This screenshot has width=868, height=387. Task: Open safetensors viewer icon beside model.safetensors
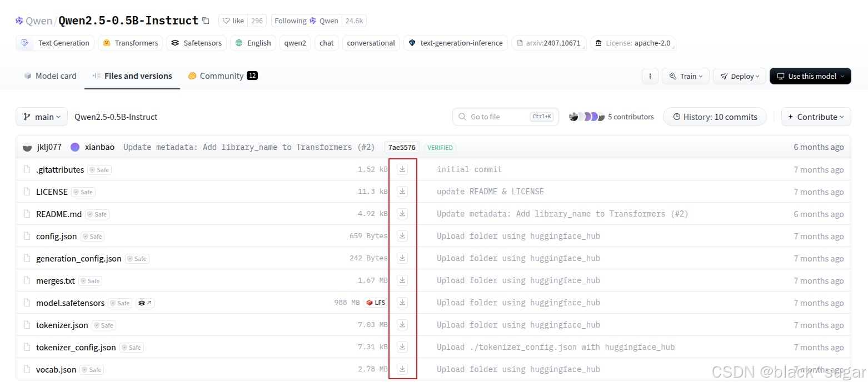[x=145, y=303]
